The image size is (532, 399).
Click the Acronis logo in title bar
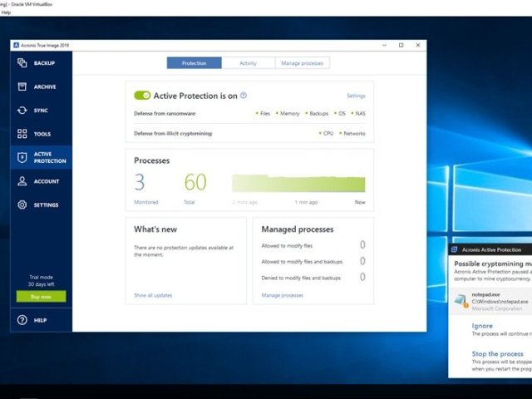pos(16,45)
